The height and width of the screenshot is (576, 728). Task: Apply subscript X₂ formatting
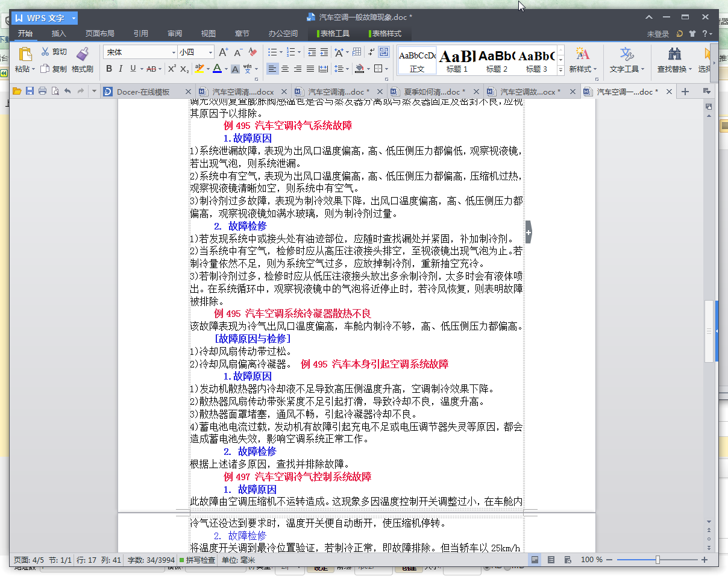click(184, 69)
